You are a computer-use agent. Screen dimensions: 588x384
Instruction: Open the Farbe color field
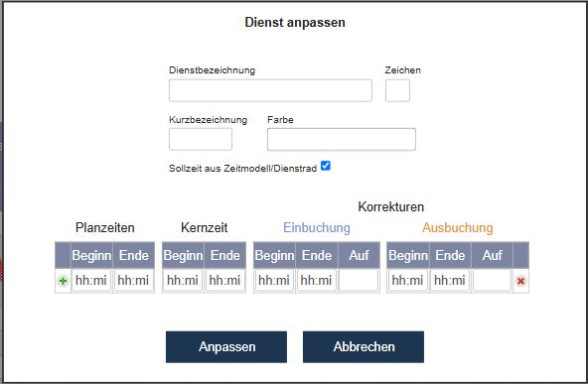(342, 139)
